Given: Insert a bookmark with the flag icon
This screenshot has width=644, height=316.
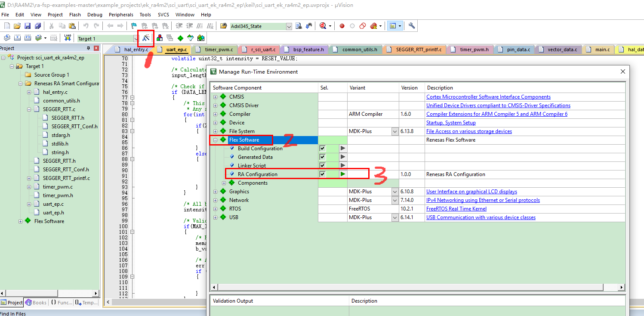Looking at the screenshot, I should [x=134, y=26].
